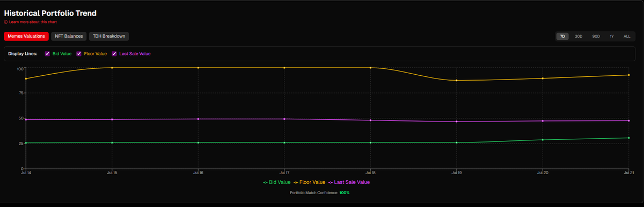The image size is (644, 207).
Task: Click the Jul 16 x-axis label
Action: point(198,173)
